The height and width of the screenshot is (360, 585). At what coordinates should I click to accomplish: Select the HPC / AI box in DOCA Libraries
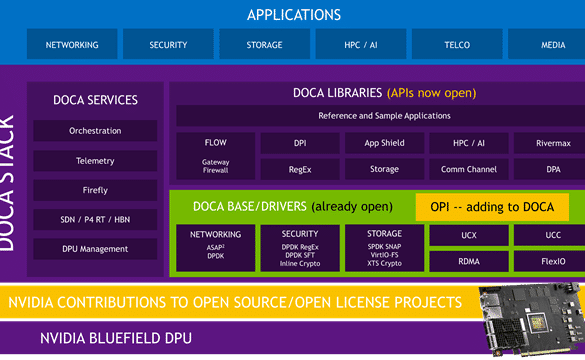pos(469,143)
